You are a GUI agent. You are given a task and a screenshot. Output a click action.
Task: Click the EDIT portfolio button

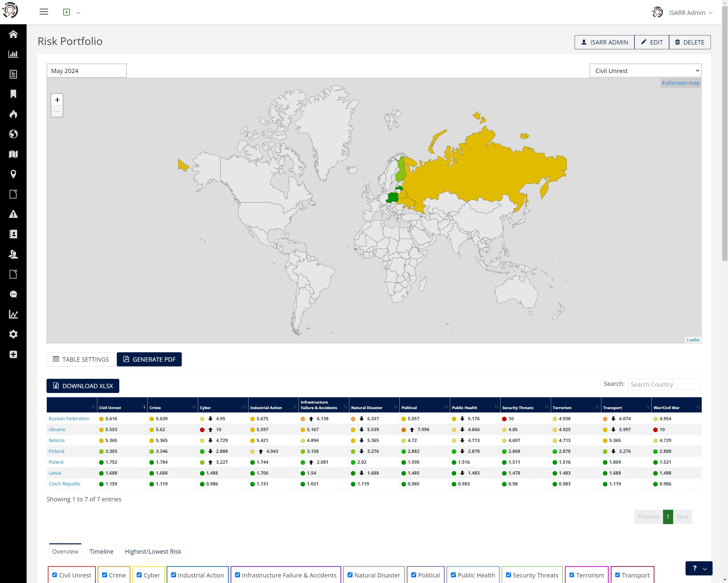click(x=652, y=42)
